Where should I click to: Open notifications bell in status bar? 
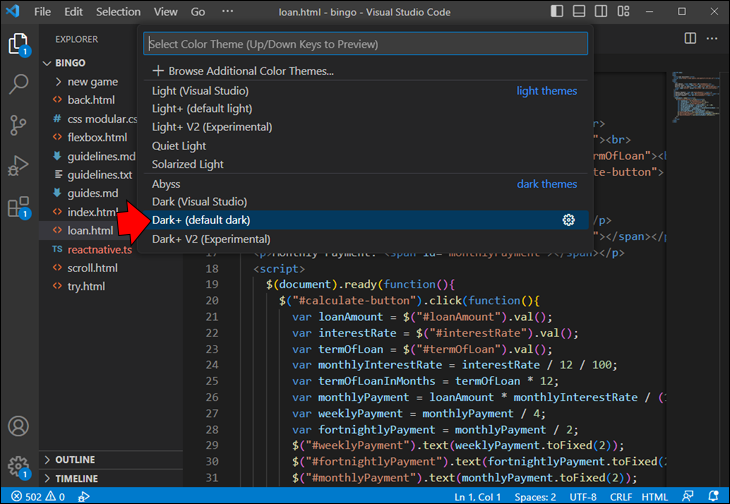[x=713, y=497]
